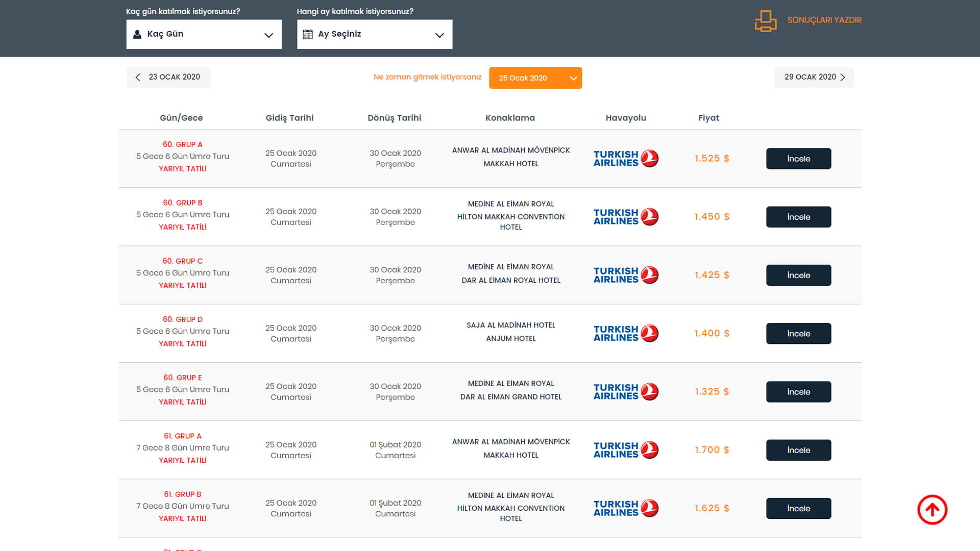Click SONUÇLARI YAZDIR link
Screen dimensions: 980x551
824,20
